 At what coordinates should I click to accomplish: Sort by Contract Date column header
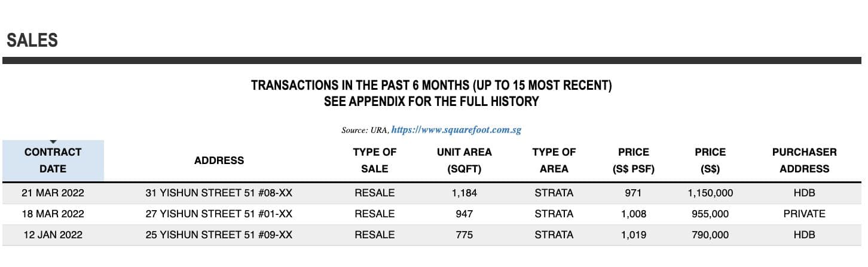(53, 160)
